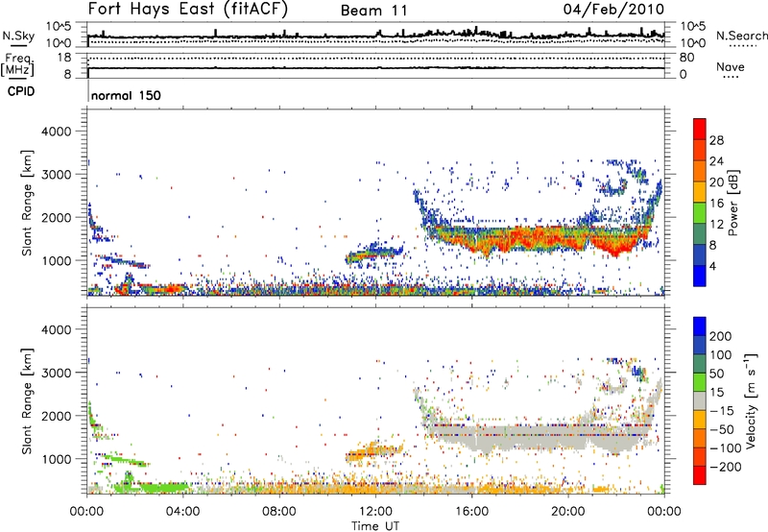Click the '200' velocity scale value
The height and width of the screenshot is (532, 768).
click(721, 336)
